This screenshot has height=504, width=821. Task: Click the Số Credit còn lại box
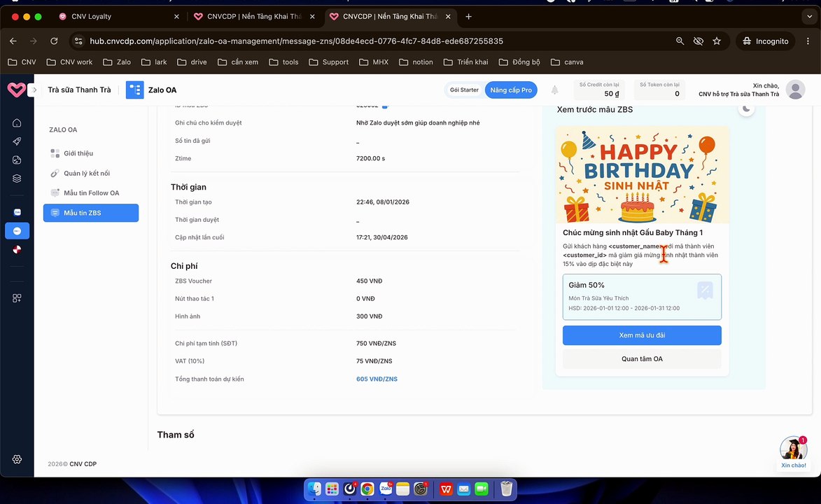point(600,90)
